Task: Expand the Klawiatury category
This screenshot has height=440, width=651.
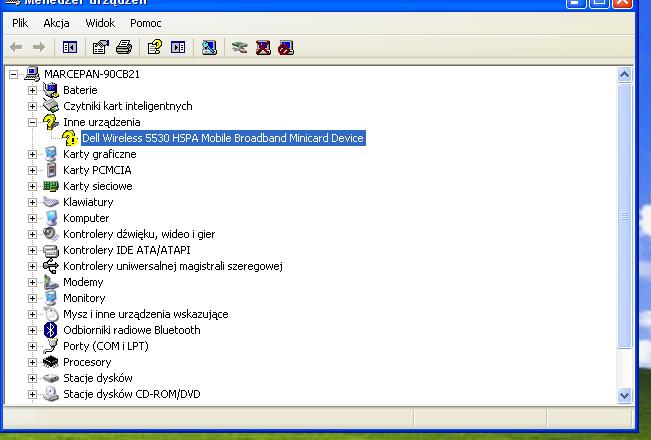Action: [32, 202]
